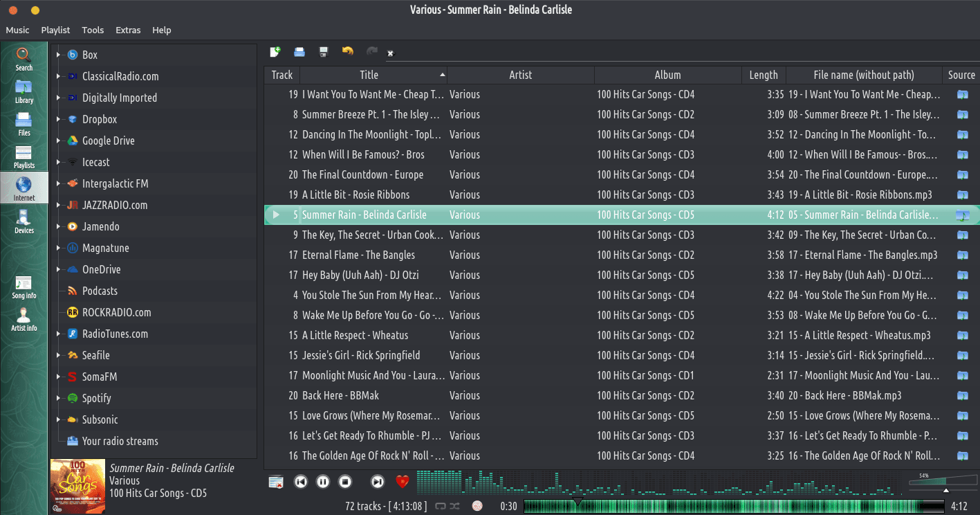Viewport: 980px width, 515px height.
Task: Click the undo arrow in playlist toolbar
Action: tap(348, 52)
